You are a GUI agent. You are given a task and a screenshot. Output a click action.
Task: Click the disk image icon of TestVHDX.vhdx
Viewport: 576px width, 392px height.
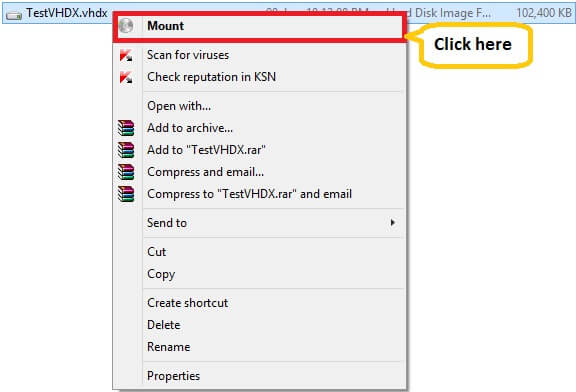14,15
